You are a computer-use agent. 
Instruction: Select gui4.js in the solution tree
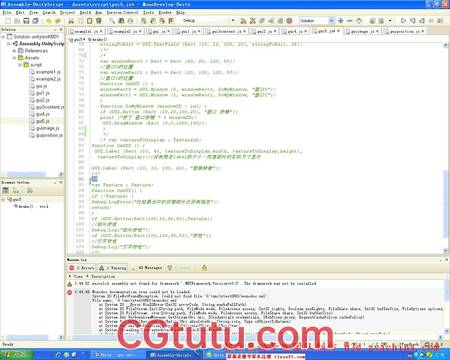43,114
